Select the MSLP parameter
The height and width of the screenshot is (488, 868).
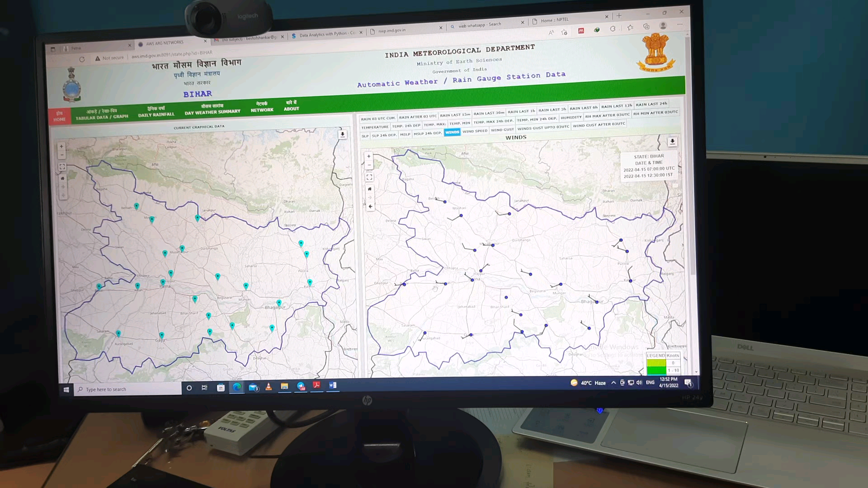point(405,134)
